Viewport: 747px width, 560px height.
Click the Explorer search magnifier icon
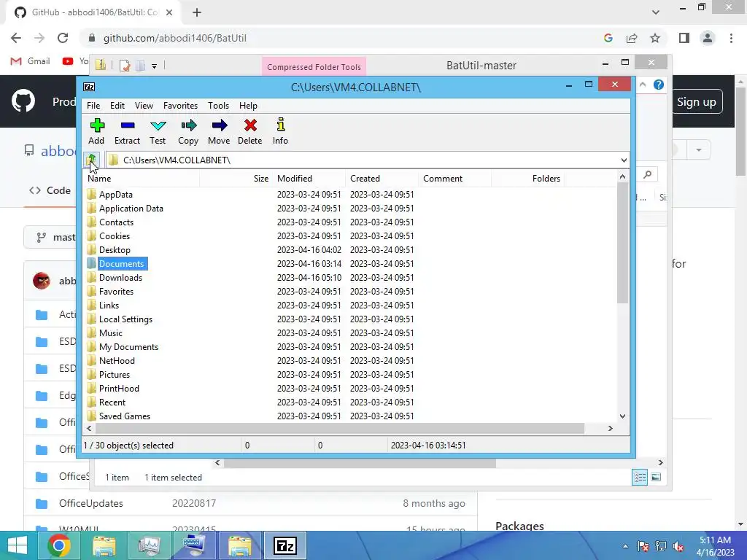point(648,175)
